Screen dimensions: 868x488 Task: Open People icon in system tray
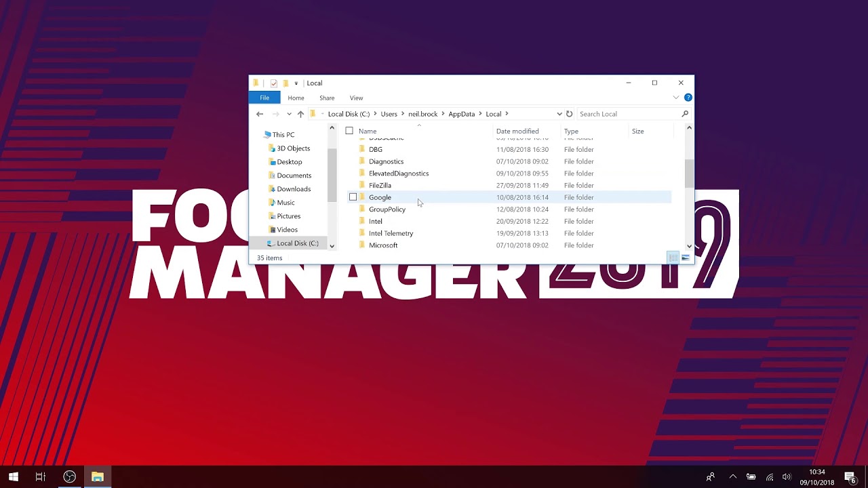pos(710,477)
